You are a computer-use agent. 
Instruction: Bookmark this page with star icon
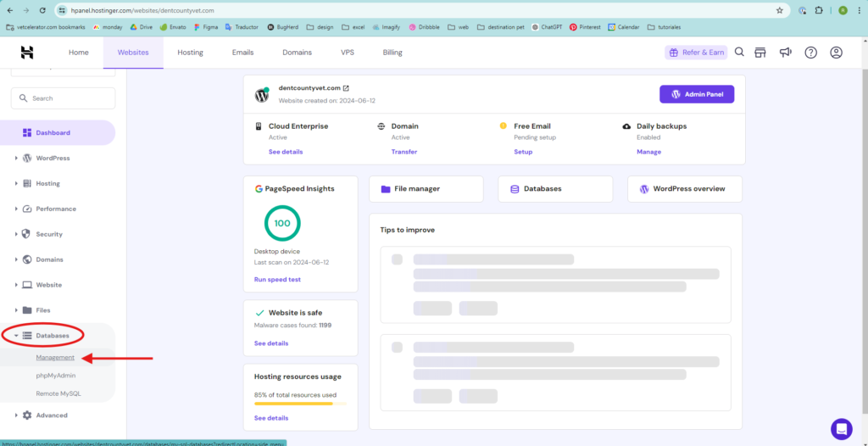click(x=780, y=10)
